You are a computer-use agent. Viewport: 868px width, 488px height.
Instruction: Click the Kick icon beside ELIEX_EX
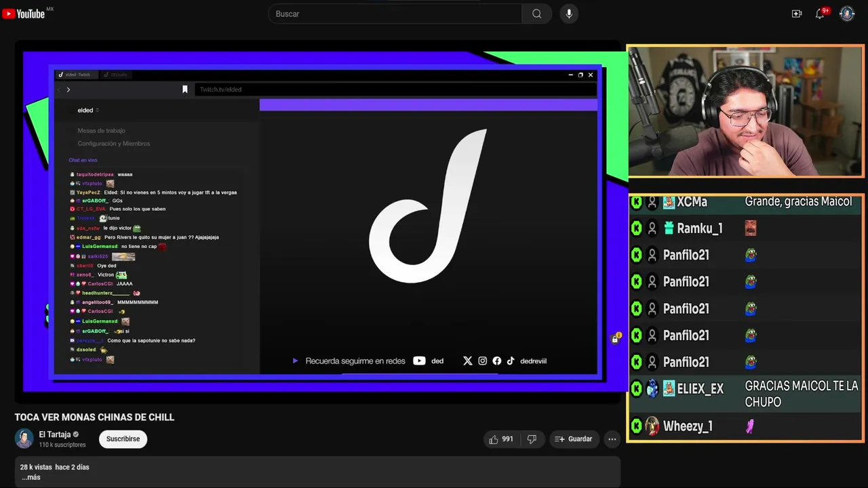point(636,388)
